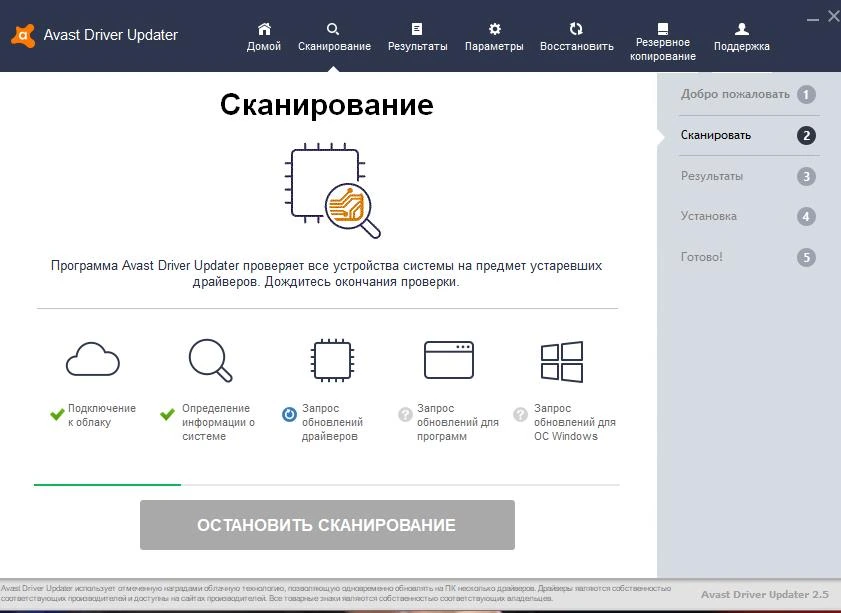Open the Резервное копирование tab
The width and height of the screenshot is (841, 613).
point(662,42)
